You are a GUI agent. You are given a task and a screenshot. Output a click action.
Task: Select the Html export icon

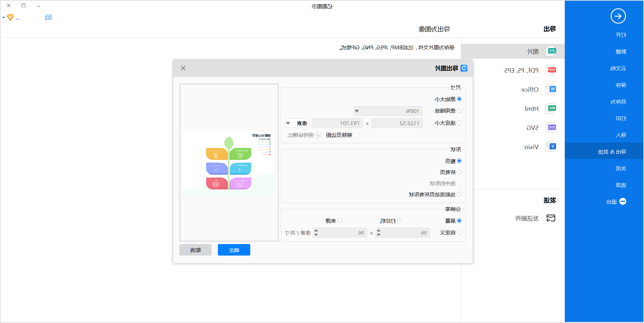(551, 108)
